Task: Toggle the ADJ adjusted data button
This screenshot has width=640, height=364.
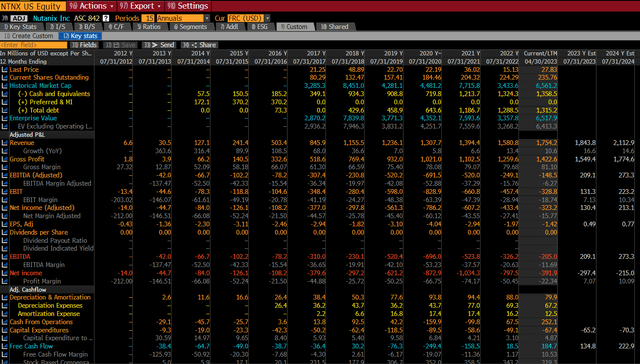Action: [18, 18]
